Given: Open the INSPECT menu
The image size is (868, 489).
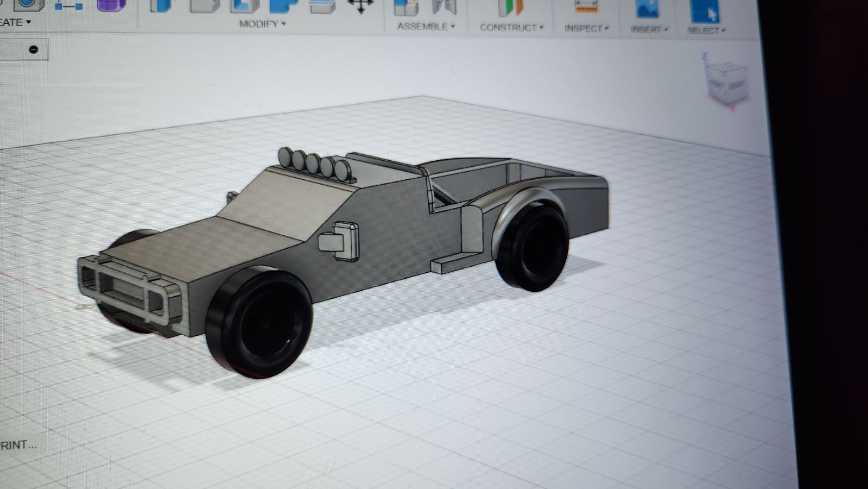Looking at the screenshot, I should click(x=586, y=28).
